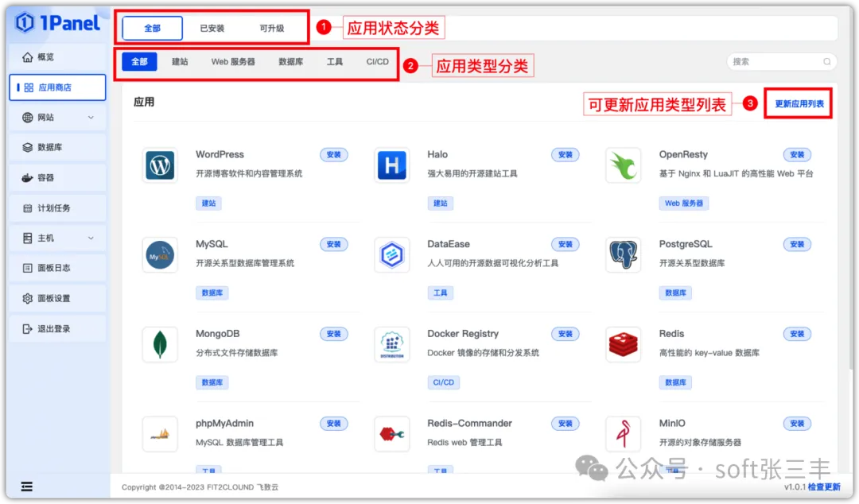Install phpMyAdmin with its 安装 button
This screenshot has width=859, height=504.
pos(333,424)
